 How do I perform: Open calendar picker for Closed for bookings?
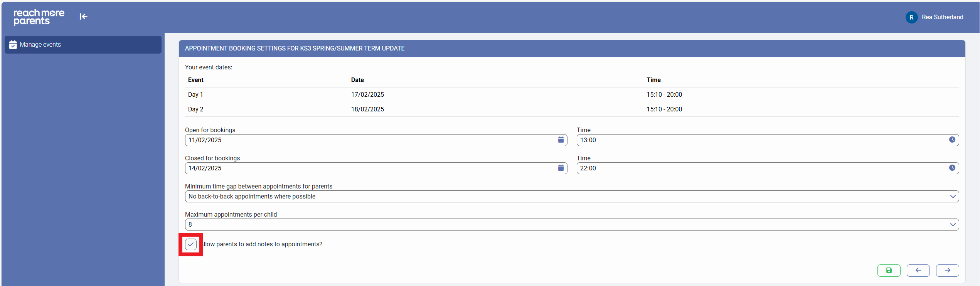[561, 168]
